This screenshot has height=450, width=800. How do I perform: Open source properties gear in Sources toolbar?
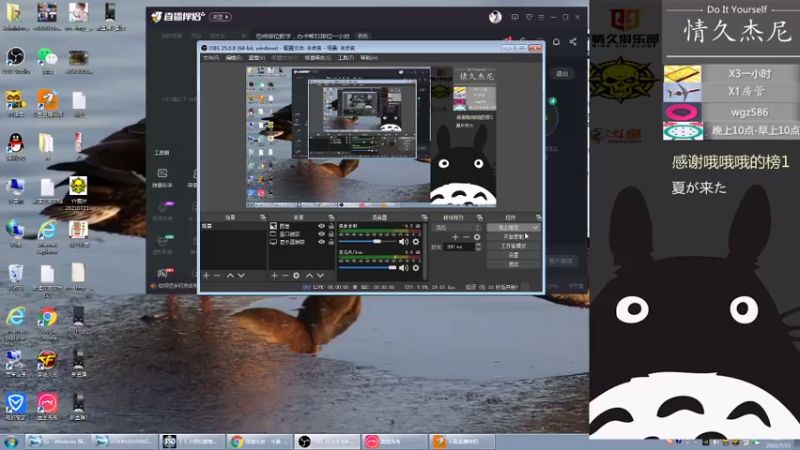(x=296, y=276)
